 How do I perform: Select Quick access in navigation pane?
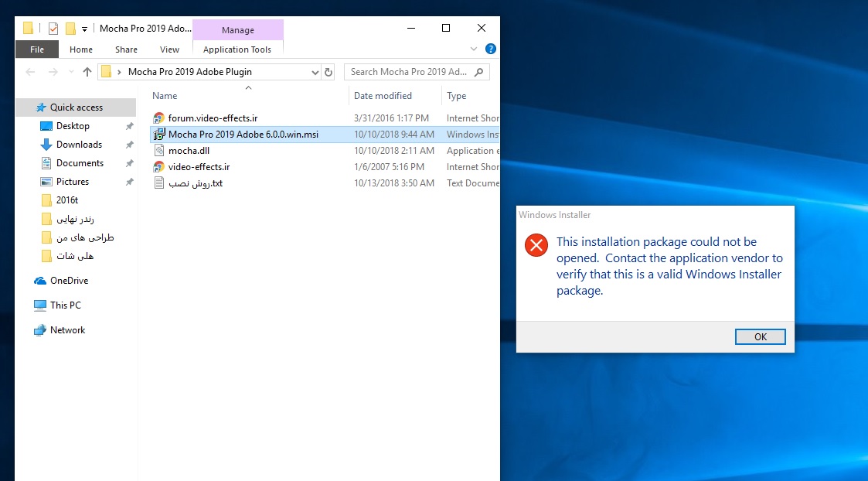76,107
